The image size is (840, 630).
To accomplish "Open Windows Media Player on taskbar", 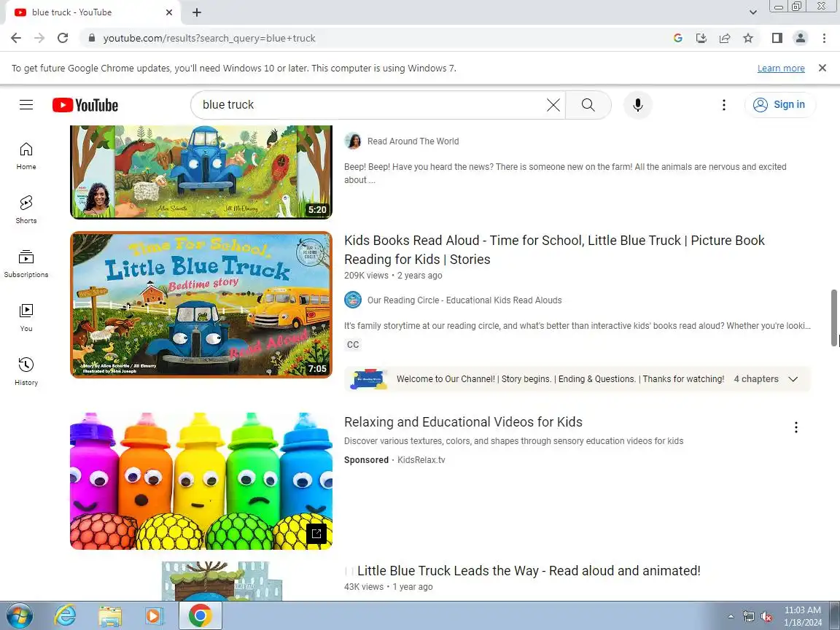I will point(155,616).
